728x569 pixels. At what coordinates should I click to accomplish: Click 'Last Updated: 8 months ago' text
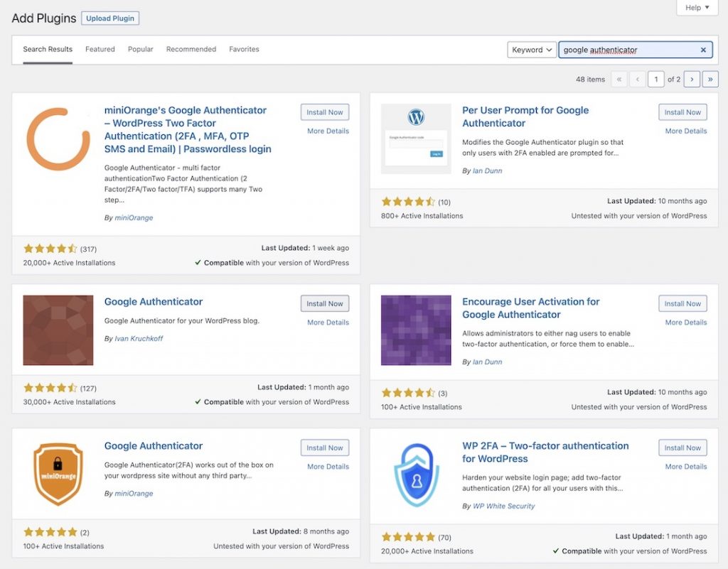301,531
